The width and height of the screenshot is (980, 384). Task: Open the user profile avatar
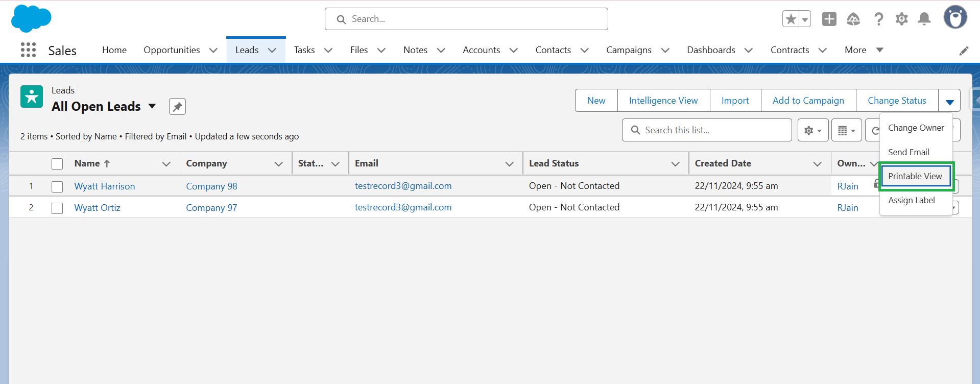(955, 18)
